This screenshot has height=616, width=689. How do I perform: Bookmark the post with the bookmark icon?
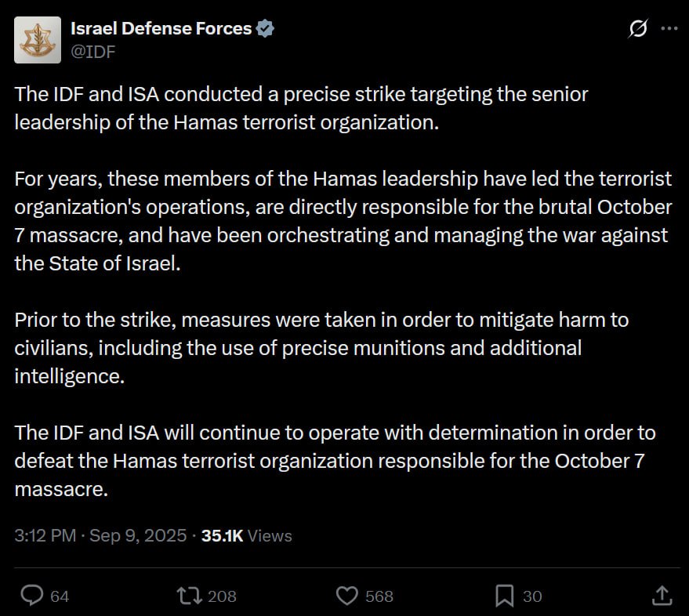(505, 596)
